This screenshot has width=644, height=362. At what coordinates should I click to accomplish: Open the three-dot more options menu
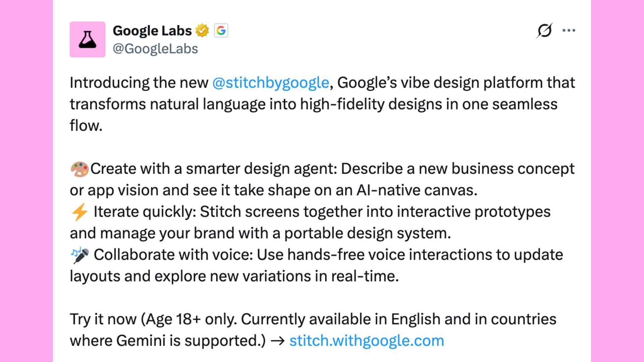(x=569, y=31)
